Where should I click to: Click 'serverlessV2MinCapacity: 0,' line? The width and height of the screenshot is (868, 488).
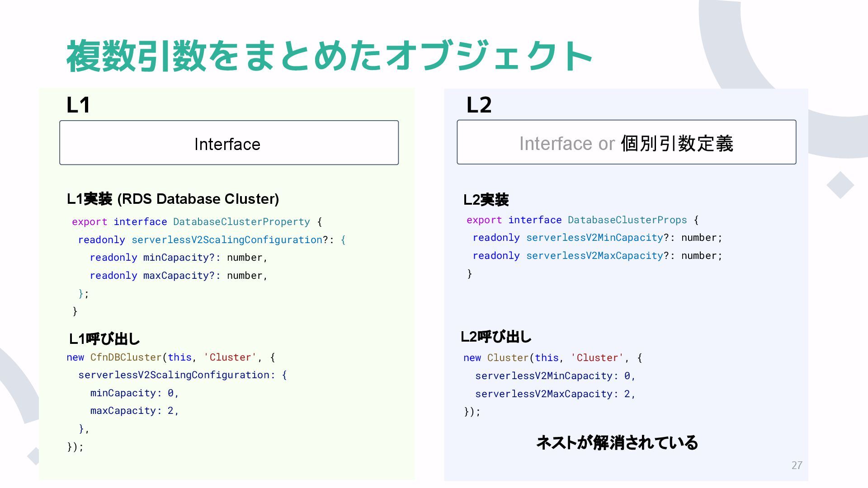(x=555, y=376)
